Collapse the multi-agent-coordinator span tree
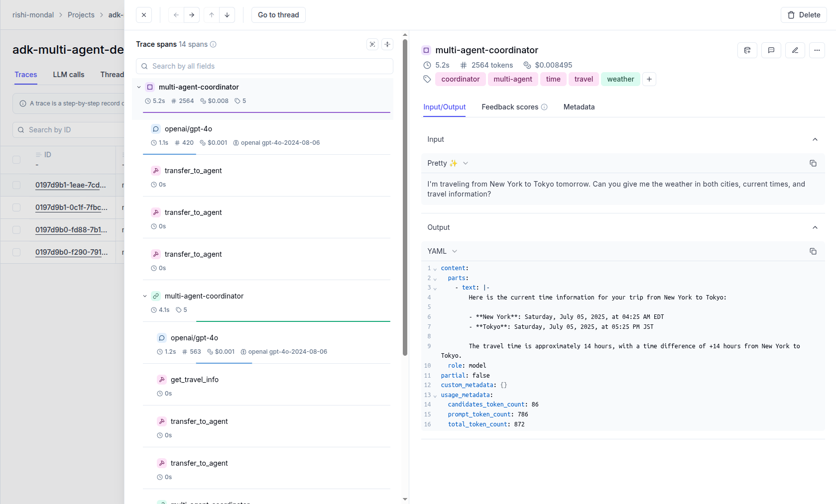Screen dimensions: 836x504 pyautogui.click(x=139, y=87)
